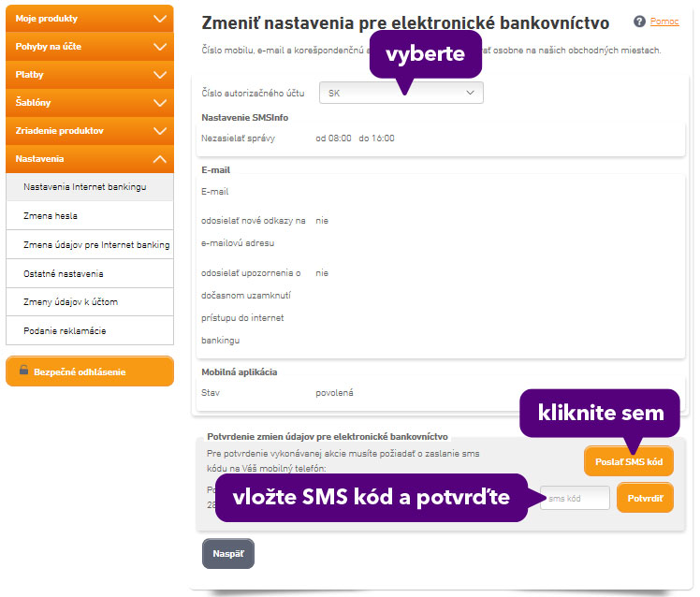Open the Číslo autorizačného účtu dropdown

[401, 93]
